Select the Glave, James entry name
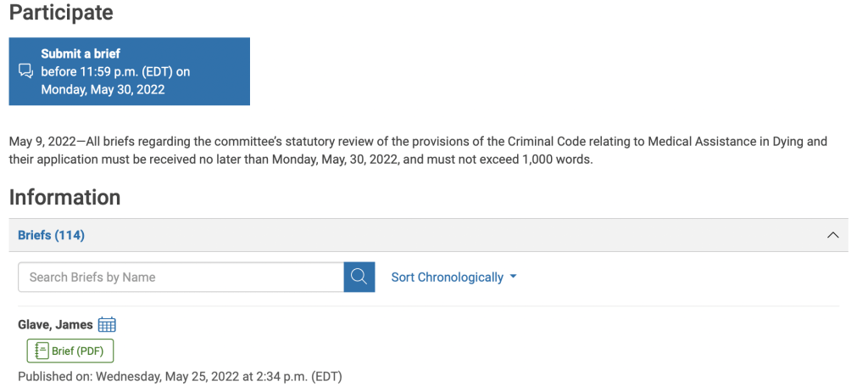Viewport: 868px width, 387px height. 55,324
